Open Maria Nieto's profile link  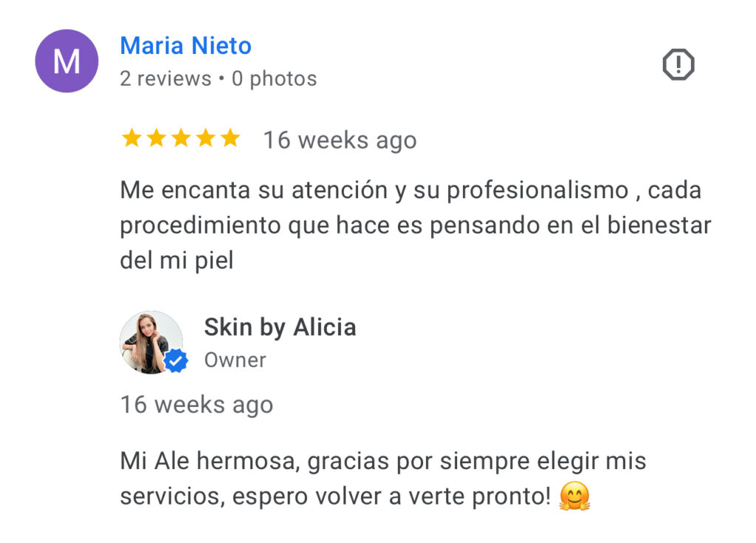(185, 46)
